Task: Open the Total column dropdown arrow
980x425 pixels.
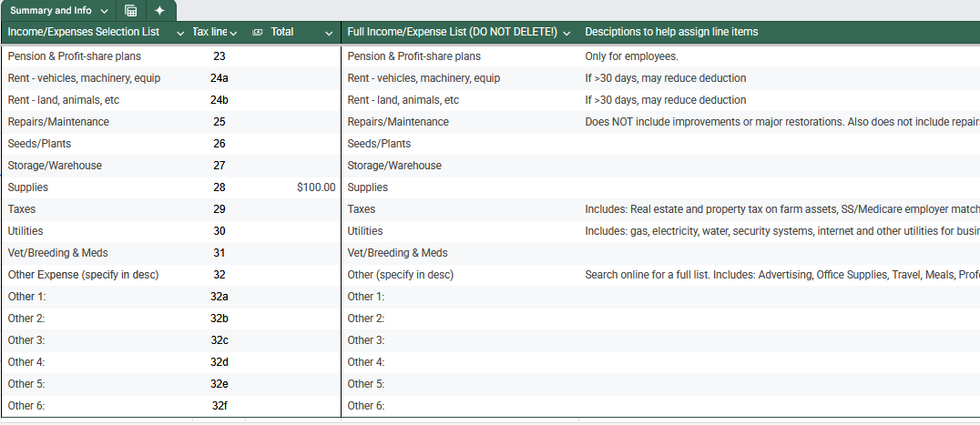Action: (329, 33)
